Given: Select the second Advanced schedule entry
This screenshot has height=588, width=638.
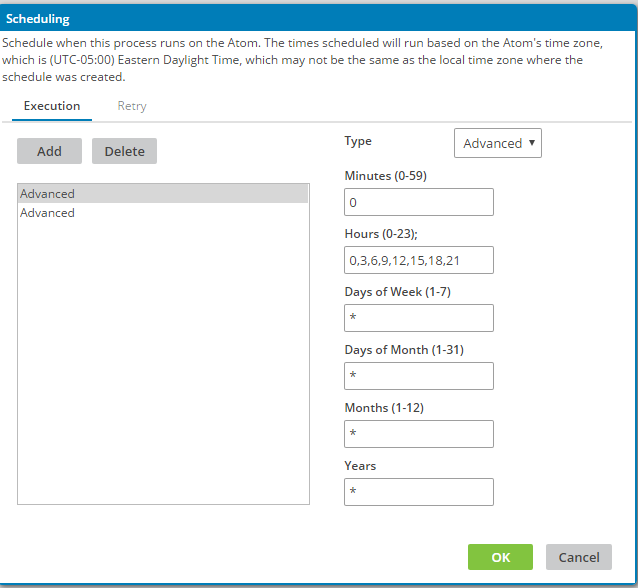Looking at the screenshot, I should click(163, 212).
